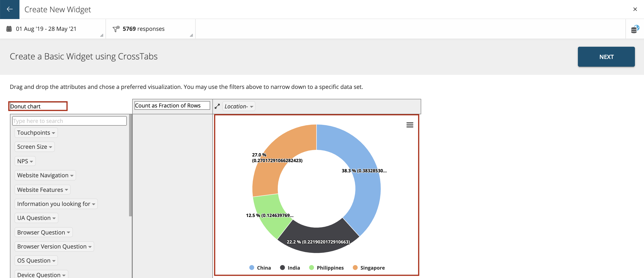Toggle Philippines in the chart legend
644x278 pixels.
(326, 268)
